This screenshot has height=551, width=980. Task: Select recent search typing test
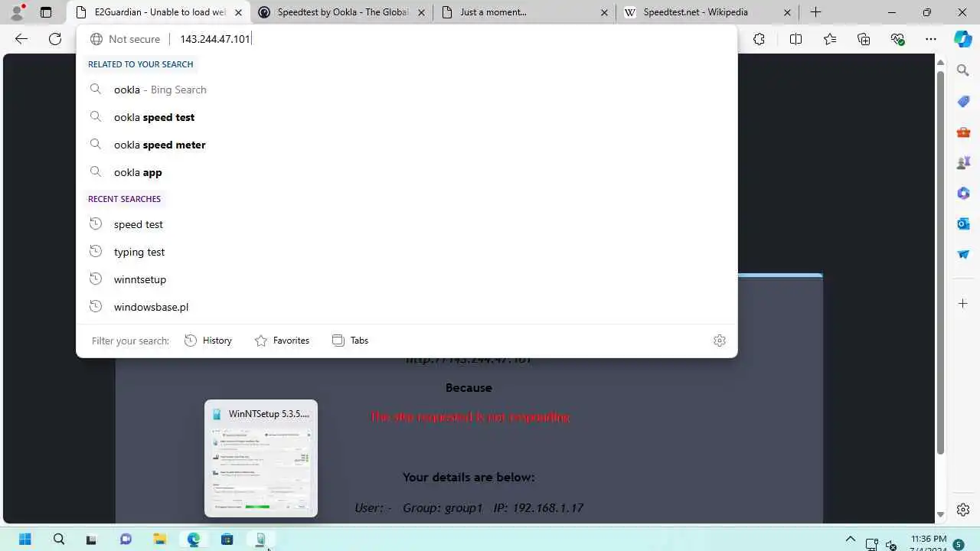pos(407,252)
